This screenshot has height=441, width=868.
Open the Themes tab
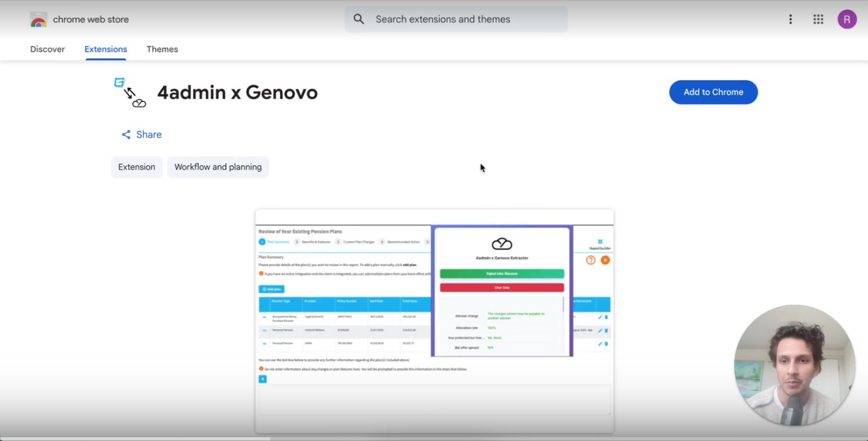point(162,49)
